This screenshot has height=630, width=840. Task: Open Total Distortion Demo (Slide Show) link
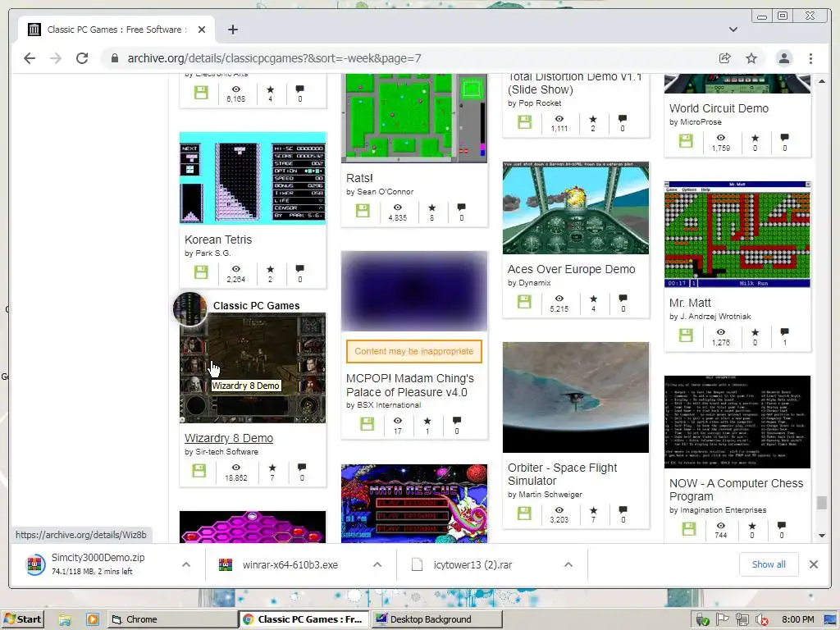[574, 83]
